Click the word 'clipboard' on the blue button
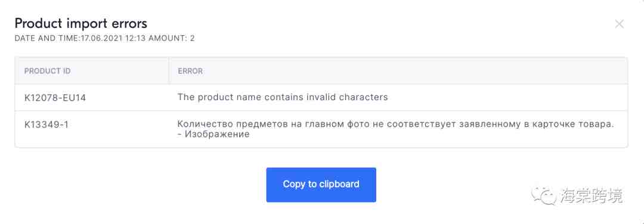The width and height of the screenshot is (644, 224). pyautogui.click(x=339, y=184)
